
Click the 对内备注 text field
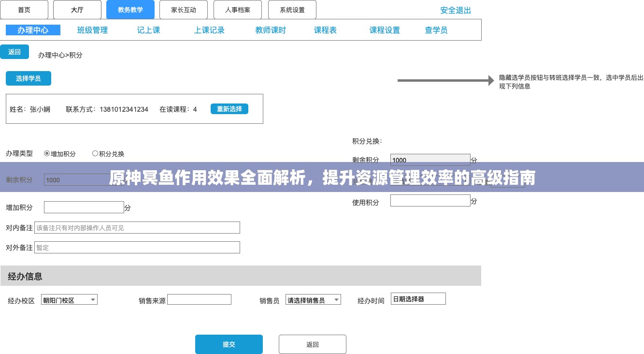[137, 227]
